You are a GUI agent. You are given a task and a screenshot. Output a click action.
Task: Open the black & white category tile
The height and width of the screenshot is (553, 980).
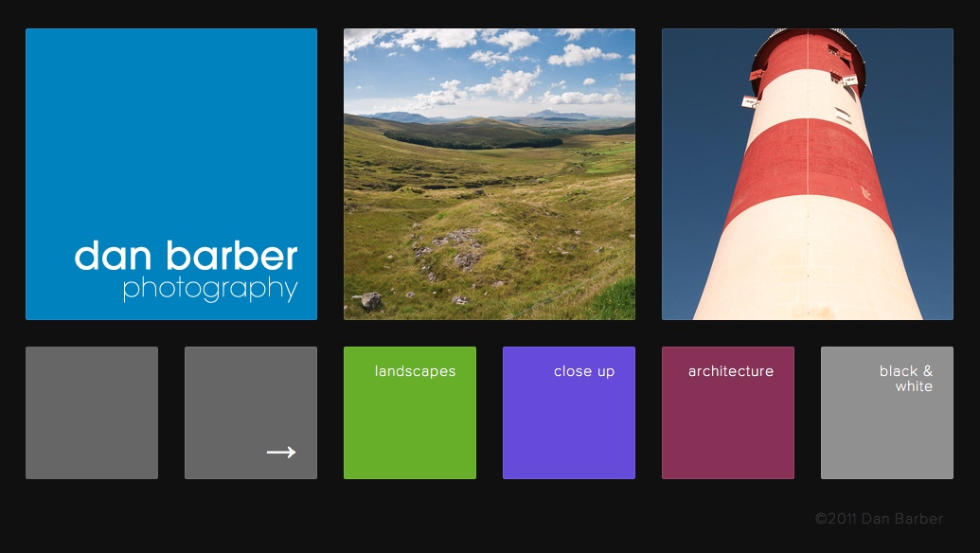(x=887, y=413)
